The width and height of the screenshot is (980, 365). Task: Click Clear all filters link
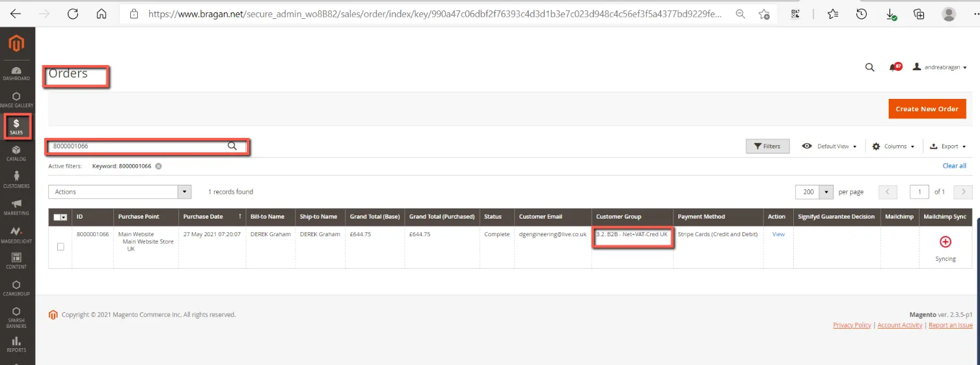[954, 166]
